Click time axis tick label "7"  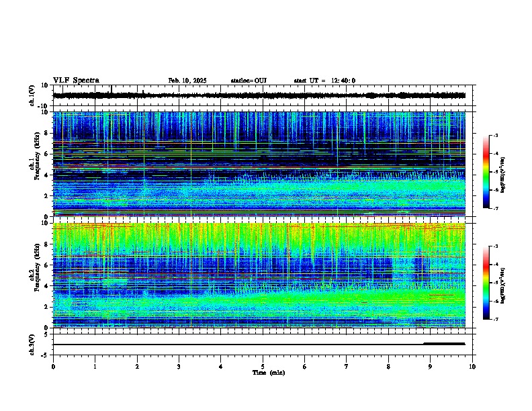click(x=347, y=367)
